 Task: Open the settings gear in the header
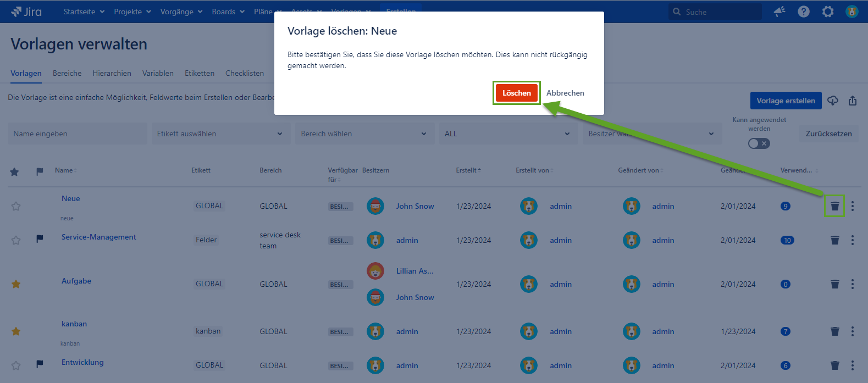pyautogui.click(x=827, y=12)
